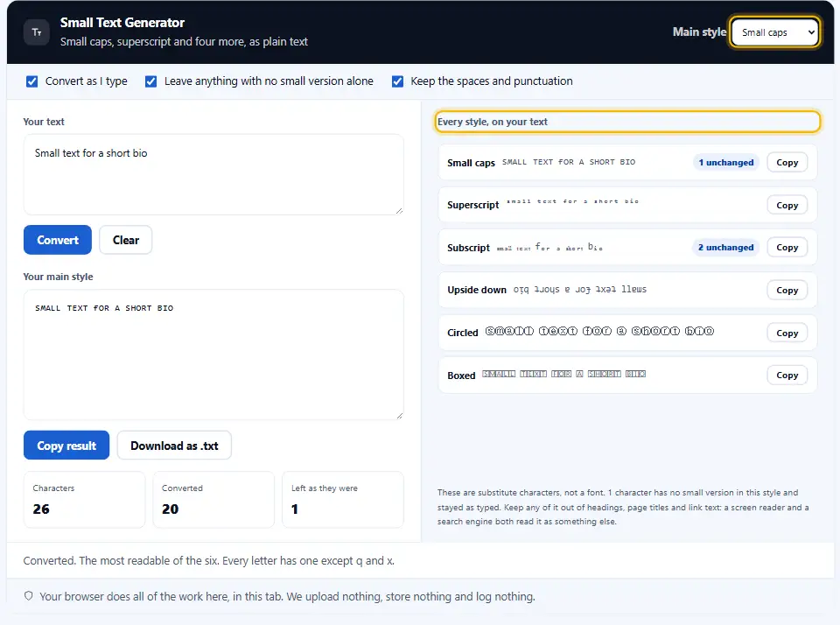Screen dimensions: 840x625
Task: Click the Boxed converted text preview
Action: click(x=563, y=374)
